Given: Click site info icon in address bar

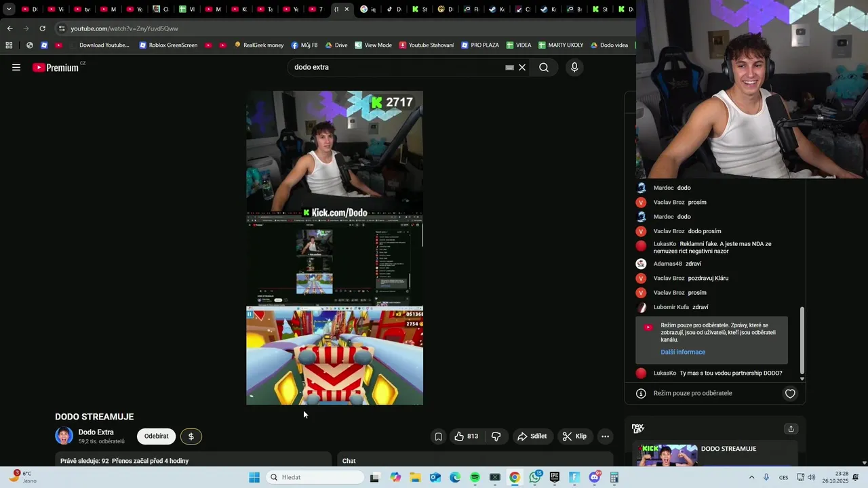Looking at the screenshot, I should pyautogui.click(x=62, y=28).
